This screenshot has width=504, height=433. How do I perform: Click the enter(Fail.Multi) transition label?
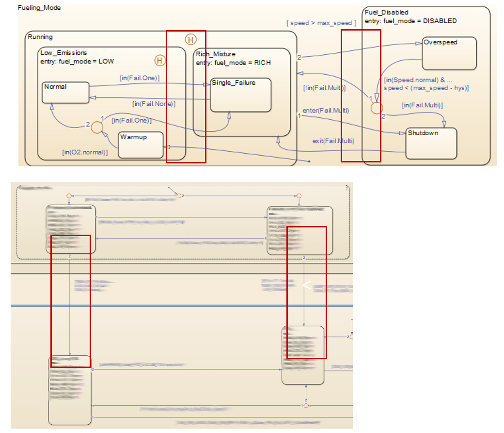tap(326, 111)
